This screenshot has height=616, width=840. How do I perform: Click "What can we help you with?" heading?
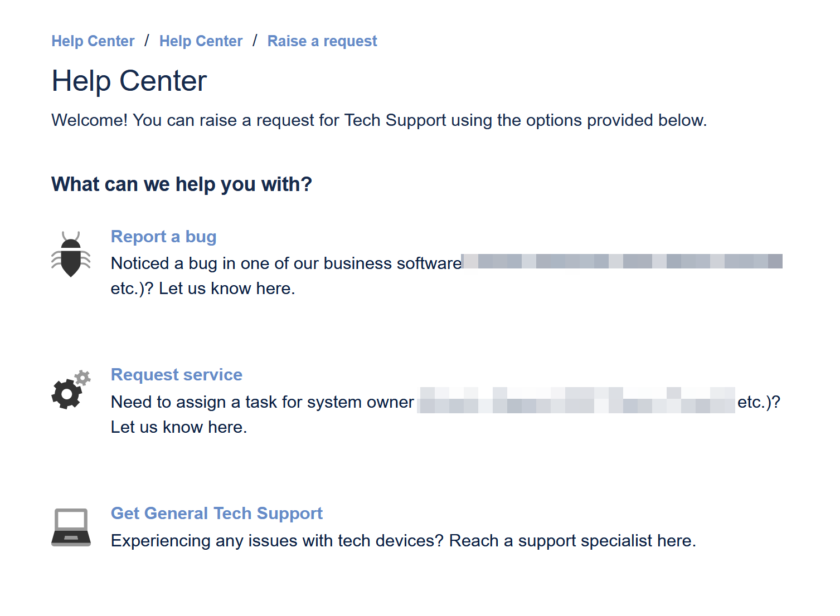point(181,184)
